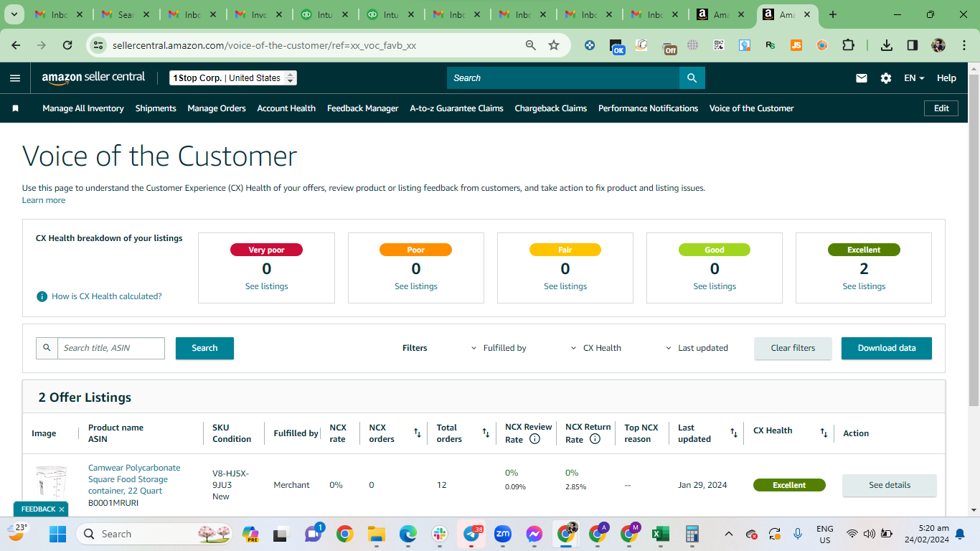Open Account Health in the nav bar
The image size is (980, 551).
(286, 108)
